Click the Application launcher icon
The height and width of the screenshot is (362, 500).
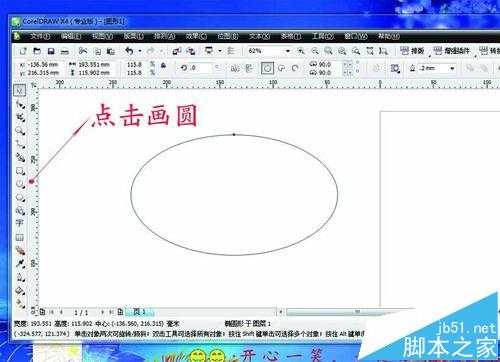[x=209, y=51]
